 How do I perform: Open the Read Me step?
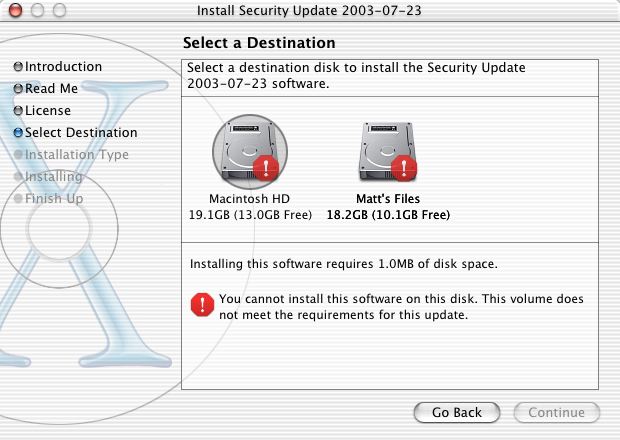pyautogui.click(x=51, y=89)
